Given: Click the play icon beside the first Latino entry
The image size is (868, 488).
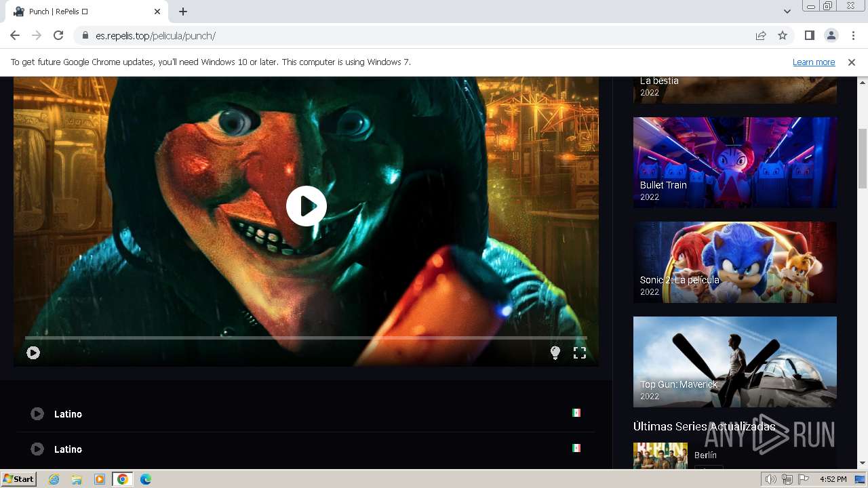Looking at the screenshot, I should click(x=37, y=413).
